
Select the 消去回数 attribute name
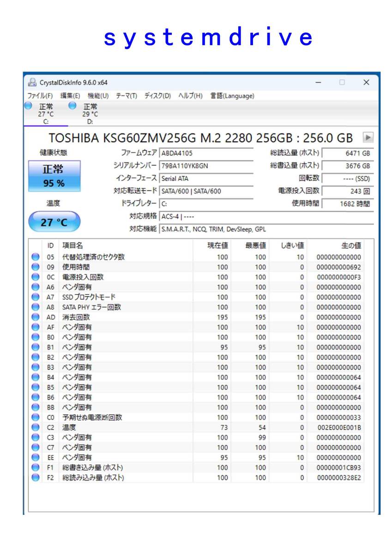76,317
